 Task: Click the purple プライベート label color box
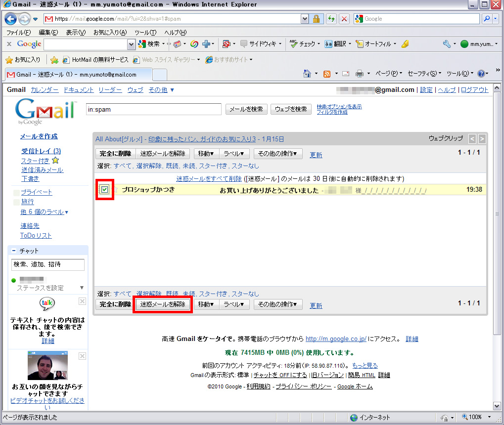point(16,193)
